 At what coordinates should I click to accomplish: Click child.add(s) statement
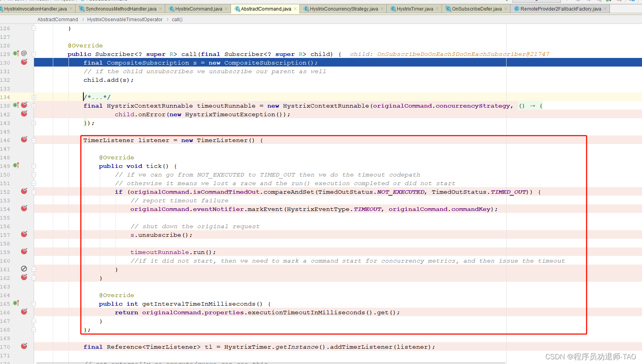pos(108,80)
